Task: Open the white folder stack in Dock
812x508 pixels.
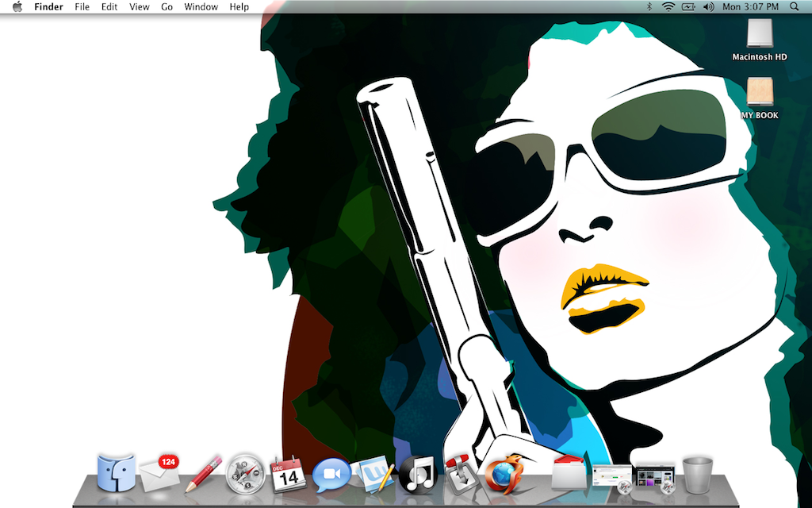Action: click(568, 473)
